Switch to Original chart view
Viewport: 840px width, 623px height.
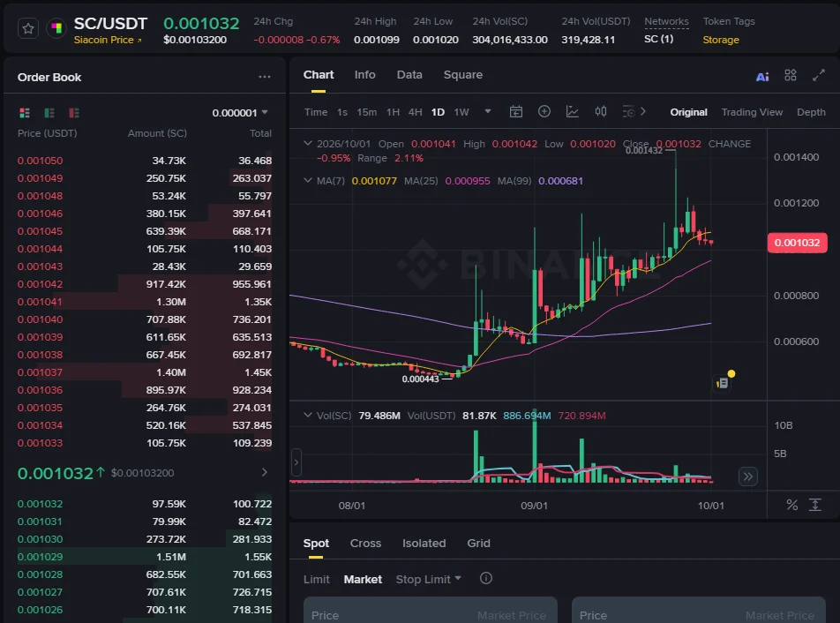coord(688,112)
